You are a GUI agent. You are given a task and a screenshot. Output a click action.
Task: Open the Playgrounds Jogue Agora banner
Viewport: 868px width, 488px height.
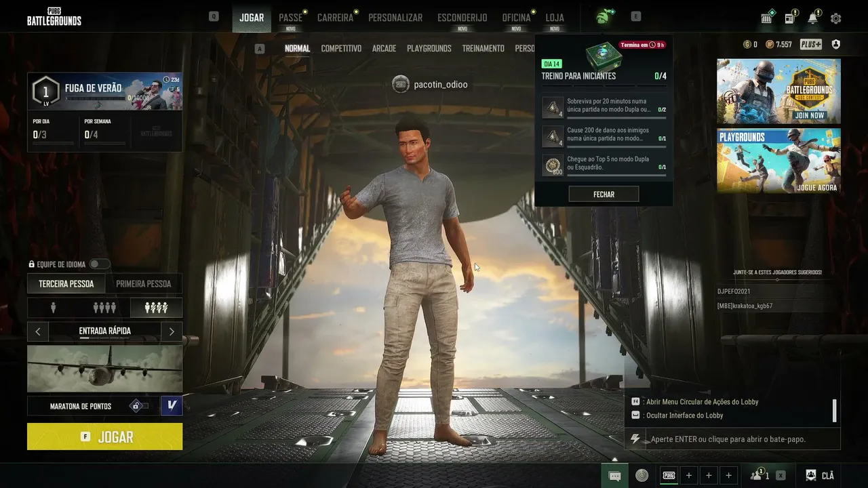tap(778, 161)
